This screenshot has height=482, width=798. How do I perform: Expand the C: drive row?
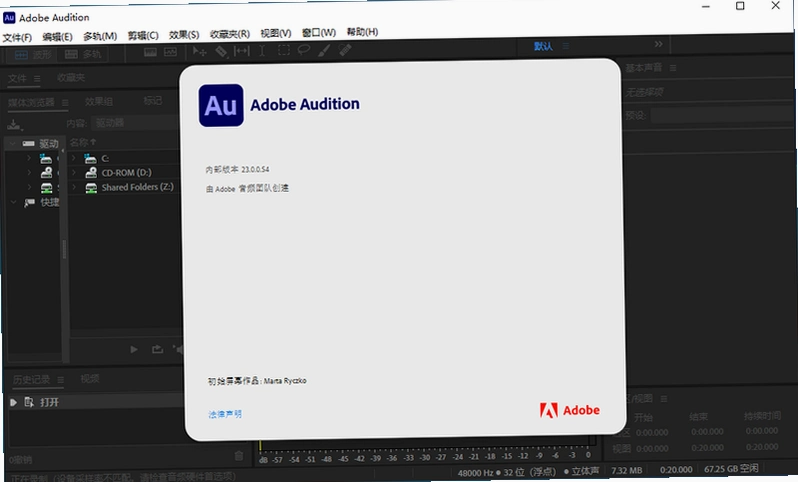point(74,158)
